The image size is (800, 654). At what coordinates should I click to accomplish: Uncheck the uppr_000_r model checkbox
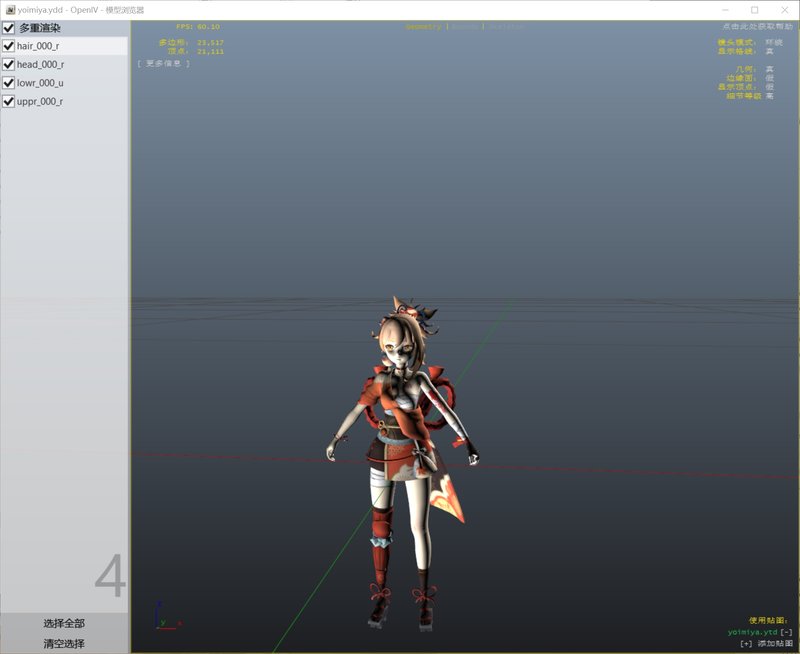click(x=8, y=101)
